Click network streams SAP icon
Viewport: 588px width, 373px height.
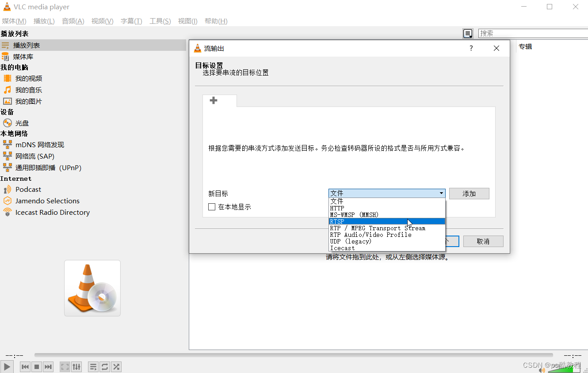[x=8, y=156]
